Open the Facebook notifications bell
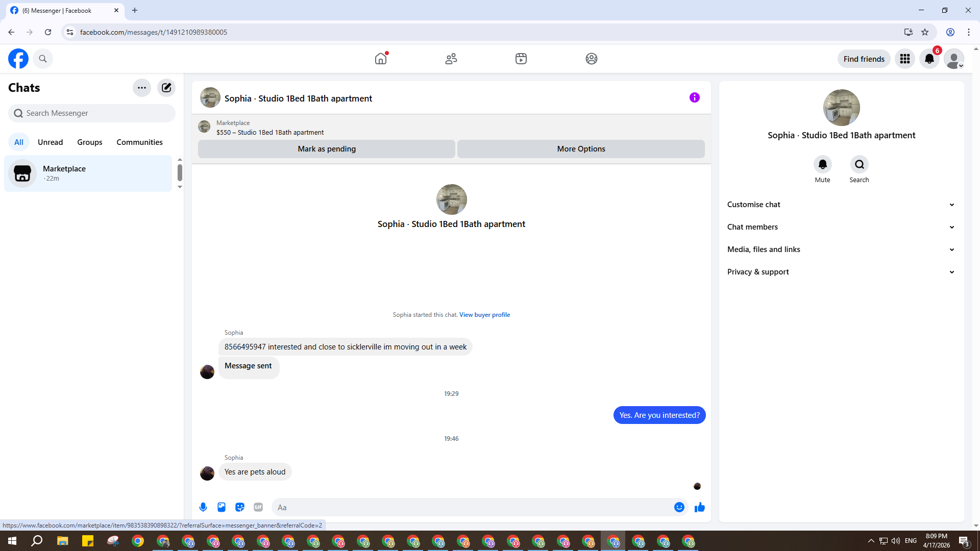980x551 pixels. 929,59
